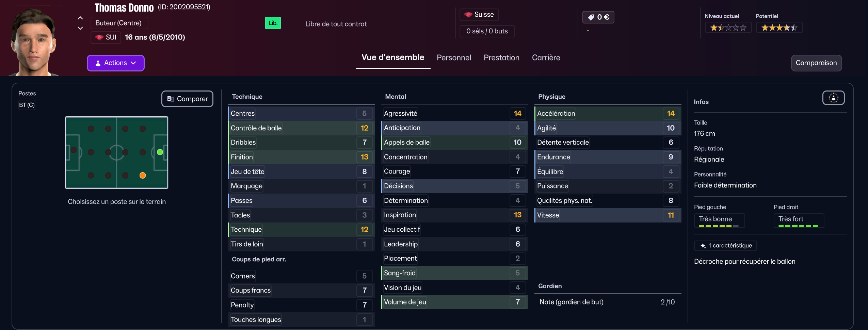The height and width of the screenshot is (330, 868).
Task: Select the green striker dot on the pitch
Action: point(160,152)
